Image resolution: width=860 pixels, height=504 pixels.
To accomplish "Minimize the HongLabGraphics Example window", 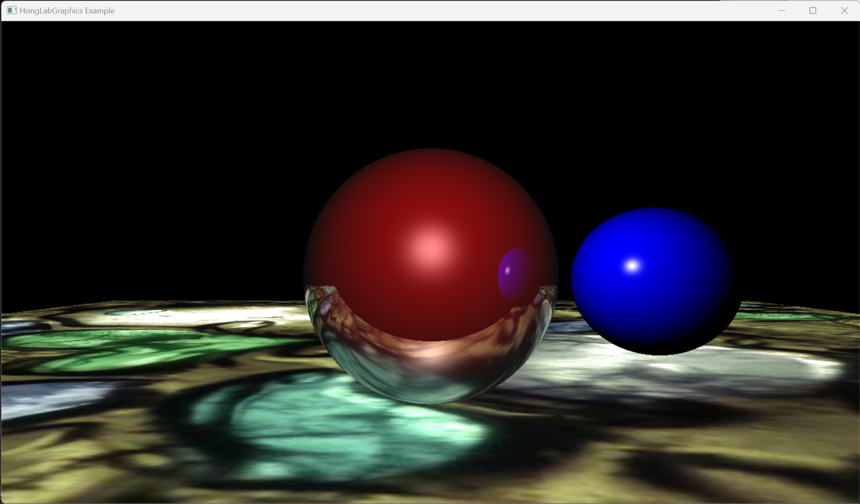I will 782,10.
